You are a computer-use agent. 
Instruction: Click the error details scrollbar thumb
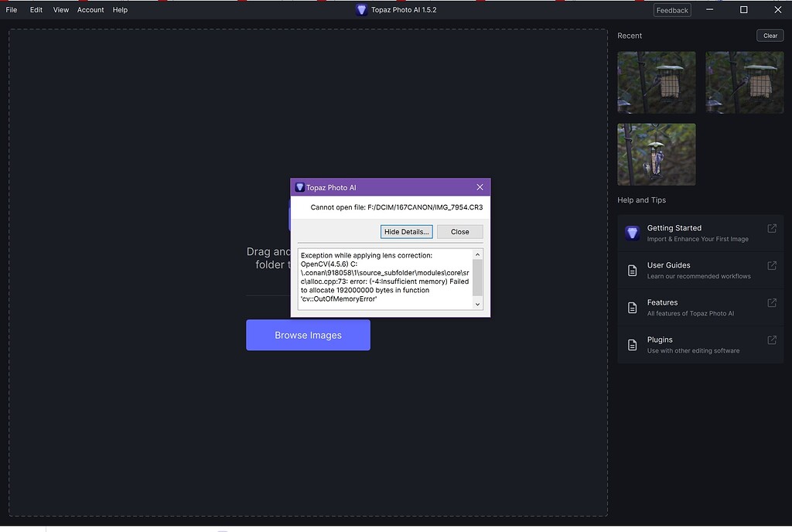tap(477, 278)
